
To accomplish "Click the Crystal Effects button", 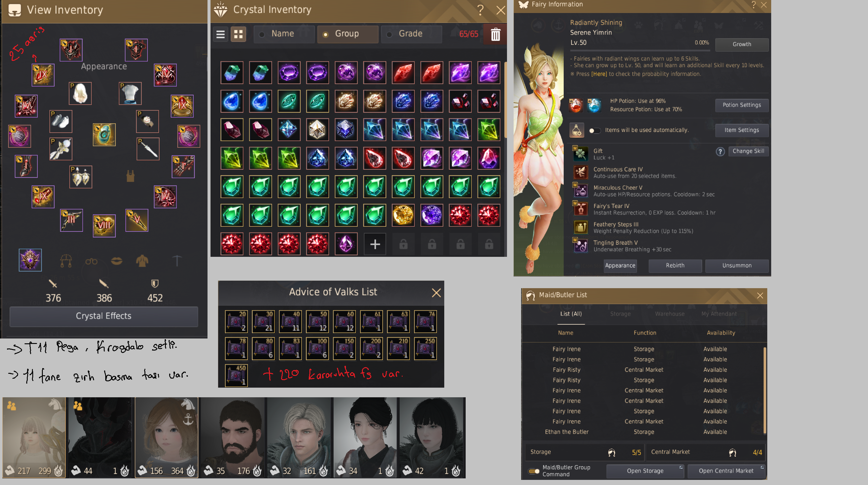I will [x=104, y=316].
